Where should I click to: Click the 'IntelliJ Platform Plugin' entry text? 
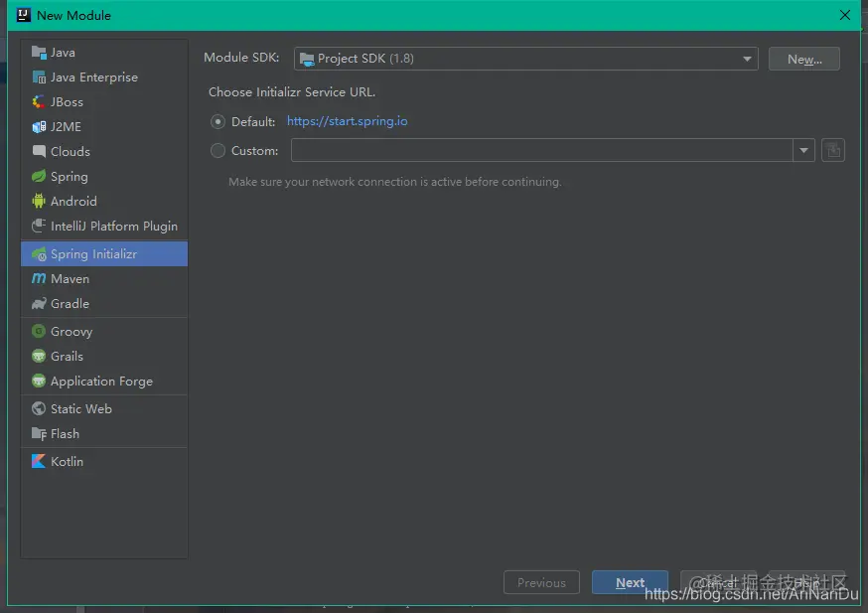114,226
